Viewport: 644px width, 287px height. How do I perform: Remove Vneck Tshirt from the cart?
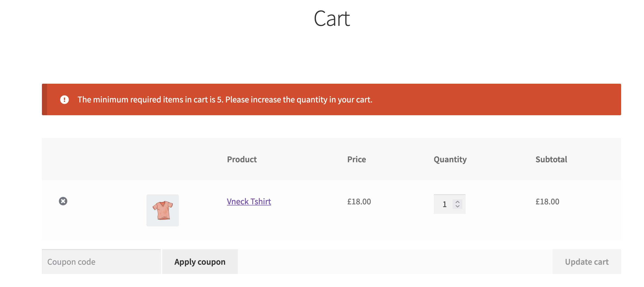63,201
